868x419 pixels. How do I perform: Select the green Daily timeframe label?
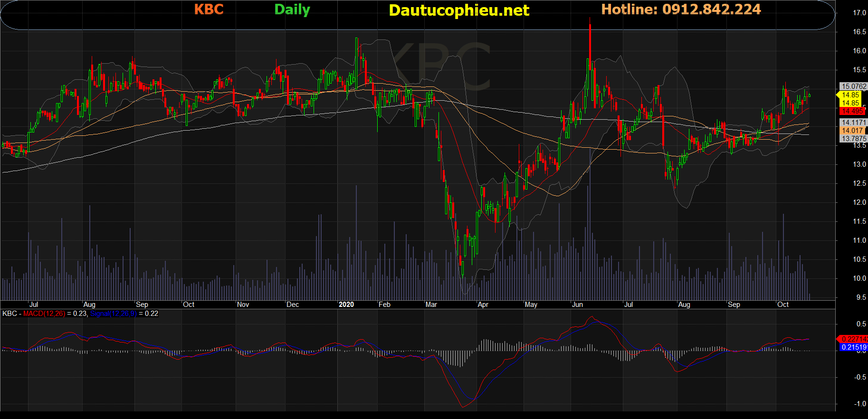click(292, 10)
